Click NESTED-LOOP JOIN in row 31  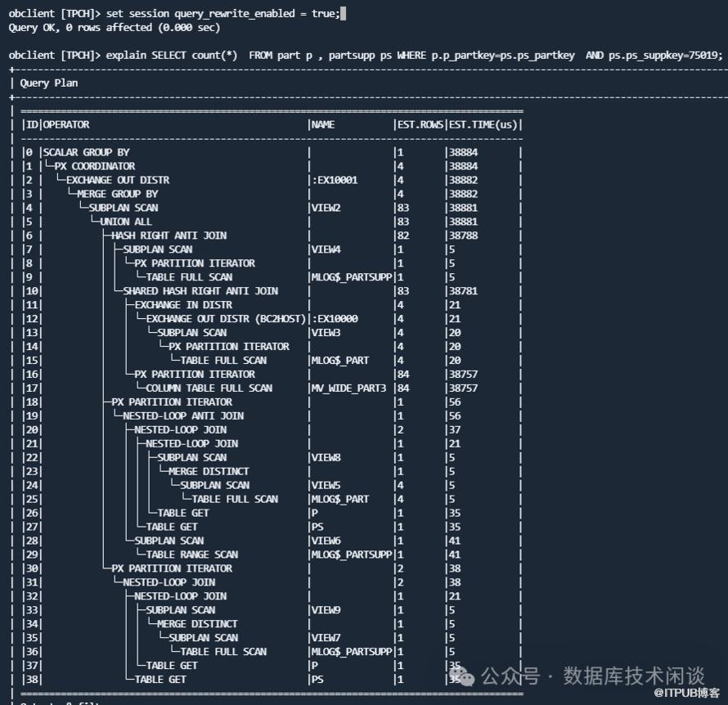click(x=169, y=582)
